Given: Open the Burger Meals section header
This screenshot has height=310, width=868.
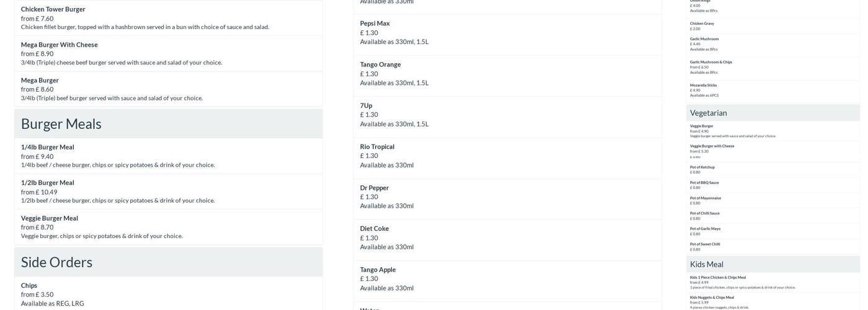Looking at the screenshot, I should click(x=61, y=123).
